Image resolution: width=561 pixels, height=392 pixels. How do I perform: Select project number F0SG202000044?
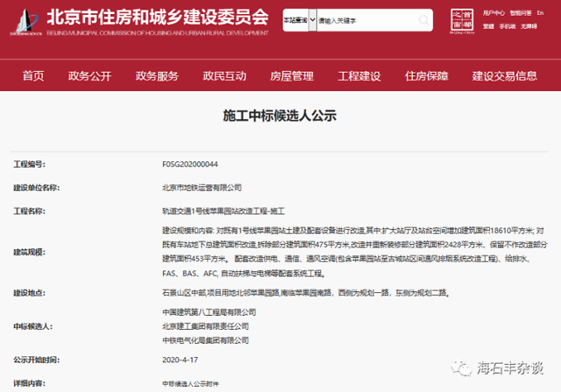tap(190, 164)
